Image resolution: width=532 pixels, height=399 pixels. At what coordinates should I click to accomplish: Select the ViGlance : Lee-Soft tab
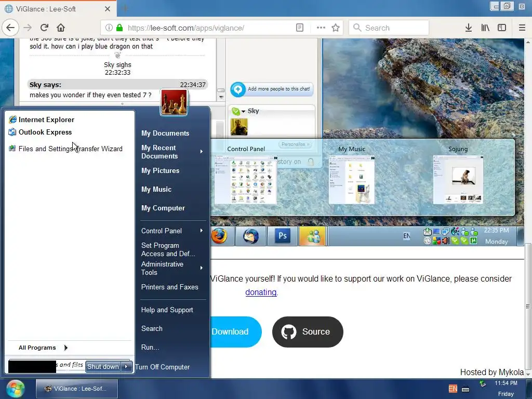(x=58, y=9)
